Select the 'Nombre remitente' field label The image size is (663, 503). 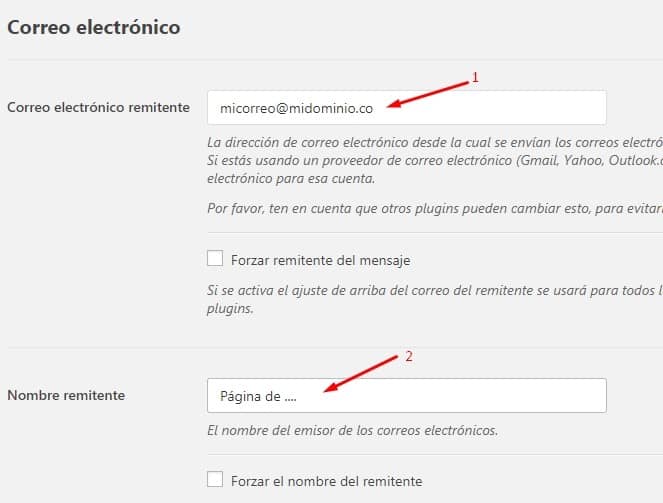[66, 395]
